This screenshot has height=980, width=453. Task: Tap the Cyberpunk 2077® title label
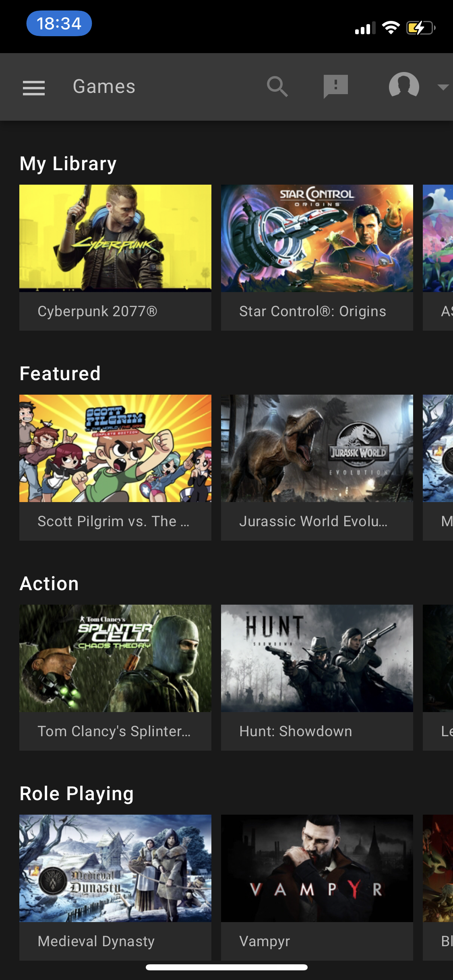pos(97,311)
